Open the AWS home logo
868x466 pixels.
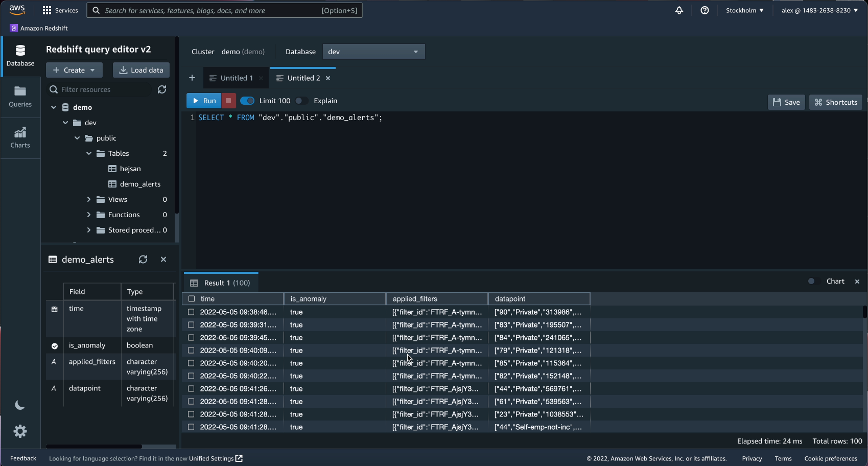17,10
